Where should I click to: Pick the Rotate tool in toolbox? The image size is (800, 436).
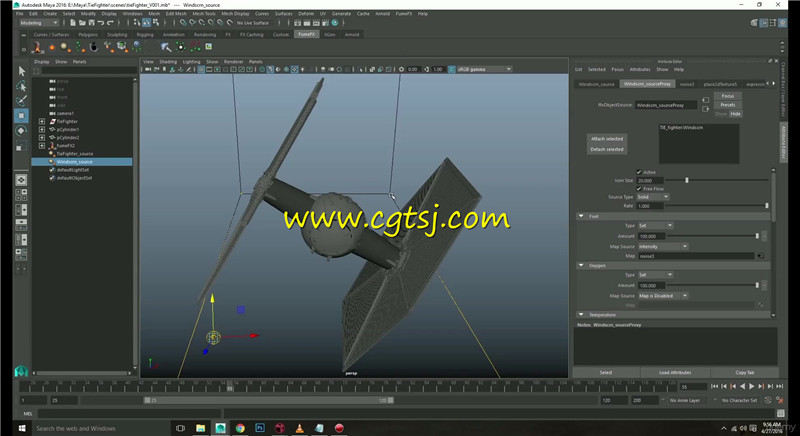[21, 131]
